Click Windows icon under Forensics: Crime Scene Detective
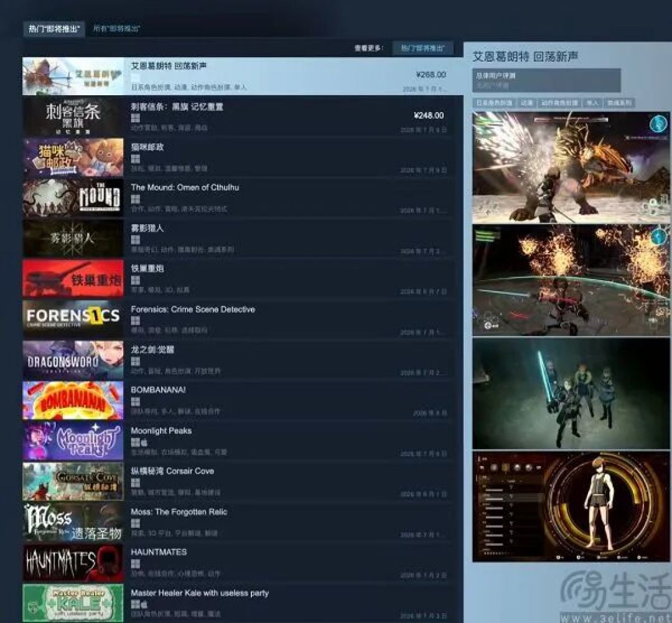The height and width of the screenshot is (623, 672). [136, 321]
